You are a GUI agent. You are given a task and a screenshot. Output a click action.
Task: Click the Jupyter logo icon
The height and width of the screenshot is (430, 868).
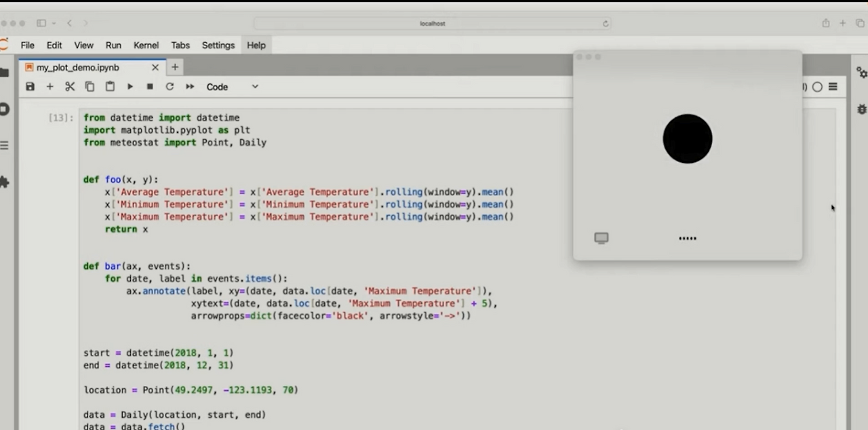pos(3,45)
